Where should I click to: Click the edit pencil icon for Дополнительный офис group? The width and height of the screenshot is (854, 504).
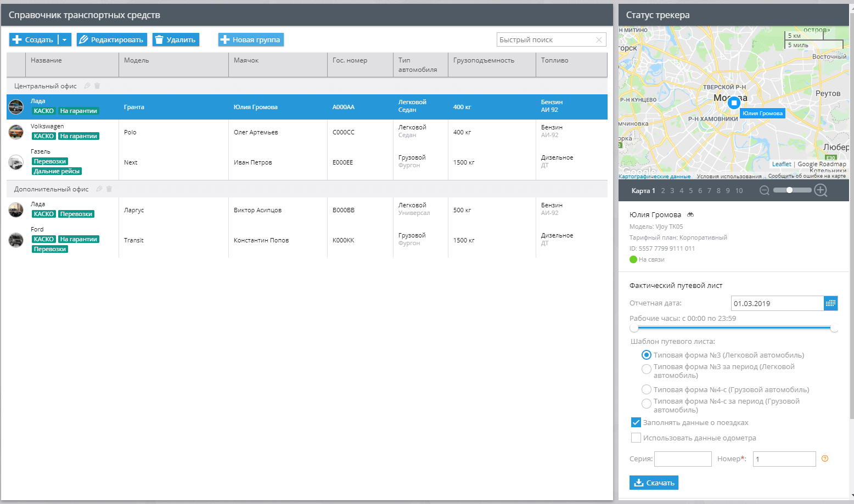99,189
